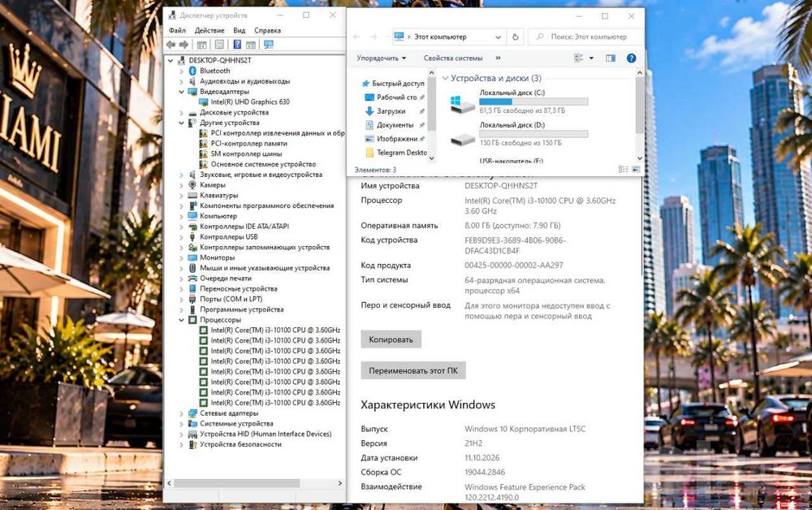Expand the Дисковые устройства node
Viewport: 812px width, 510px height.
pos(181,112)
